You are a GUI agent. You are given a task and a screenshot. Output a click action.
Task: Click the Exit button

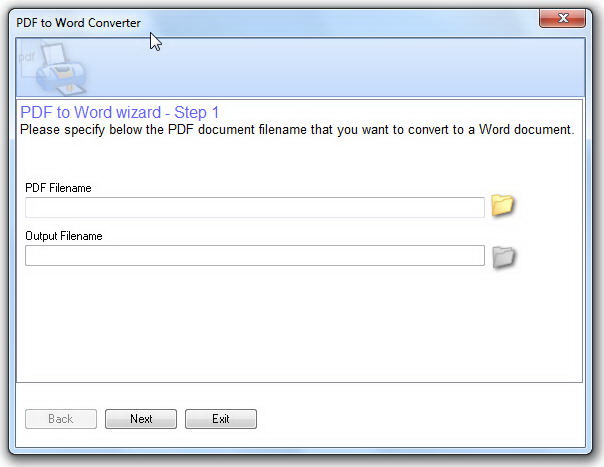(x=221, y=419)
